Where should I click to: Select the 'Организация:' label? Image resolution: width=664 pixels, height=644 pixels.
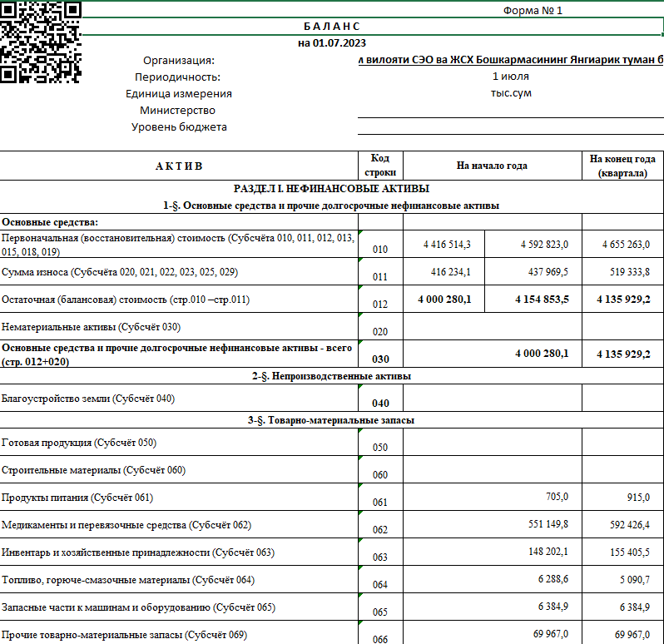(x=179, y=61)
